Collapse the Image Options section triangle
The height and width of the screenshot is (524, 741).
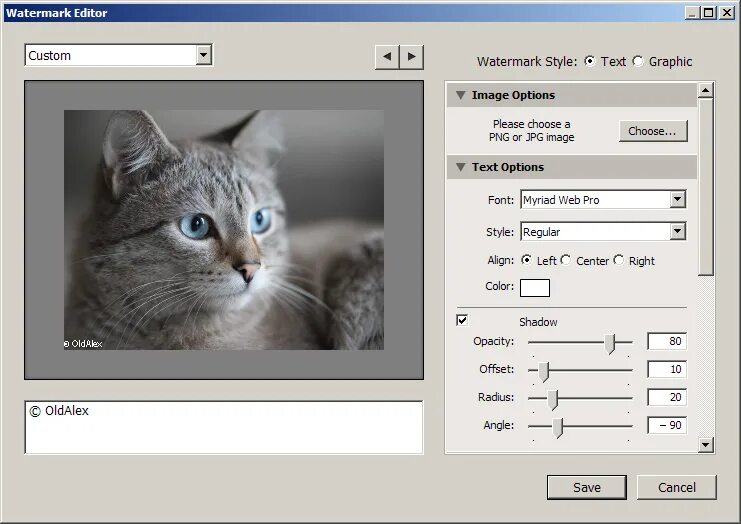(x=460, y=95)
